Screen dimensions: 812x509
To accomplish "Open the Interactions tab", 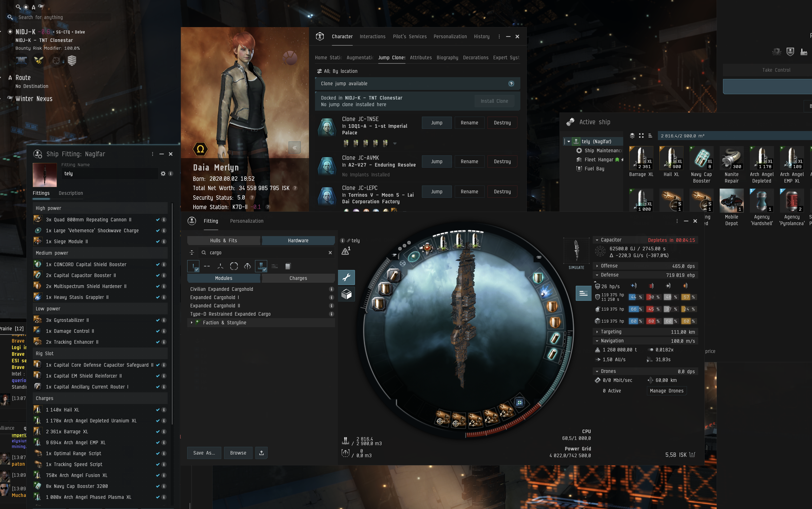I will coord(372,36).
